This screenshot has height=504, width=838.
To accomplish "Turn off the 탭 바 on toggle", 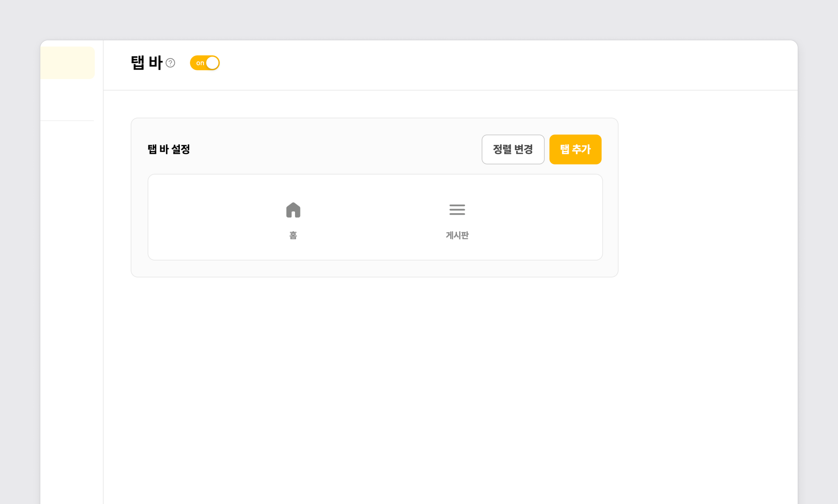I will tap(205, 63).
